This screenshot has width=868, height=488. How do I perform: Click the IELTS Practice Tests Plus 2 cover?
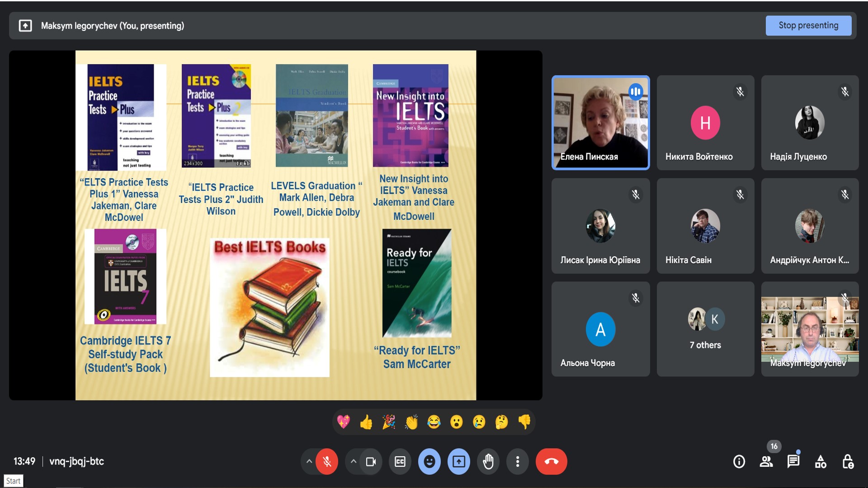[x=216, y=116]
